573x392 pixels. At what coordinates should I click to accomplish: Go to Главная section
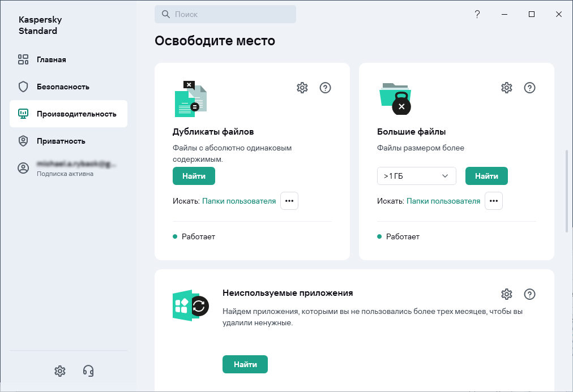point(52,59)
